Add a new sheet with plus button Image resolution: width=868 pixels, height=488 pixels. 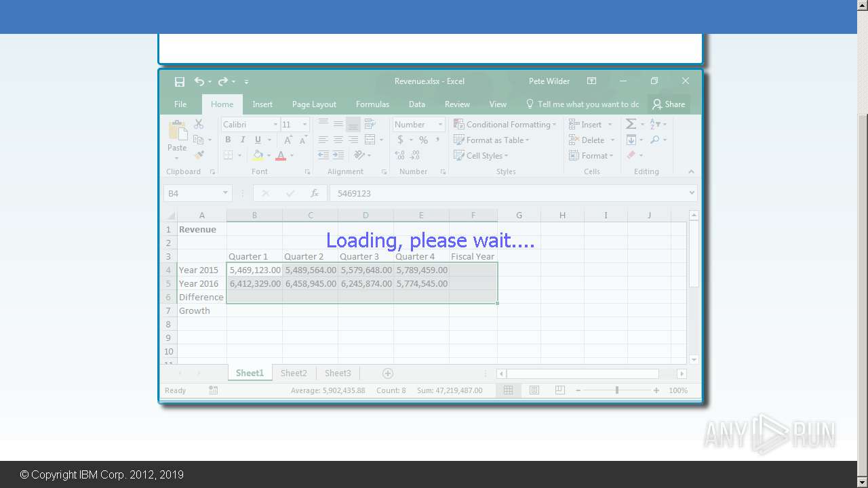point(387,373)
